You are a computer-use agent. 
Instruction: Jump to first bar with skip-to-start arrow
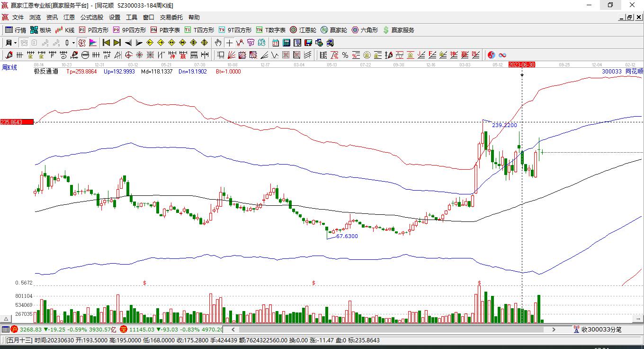click(107, 43)
